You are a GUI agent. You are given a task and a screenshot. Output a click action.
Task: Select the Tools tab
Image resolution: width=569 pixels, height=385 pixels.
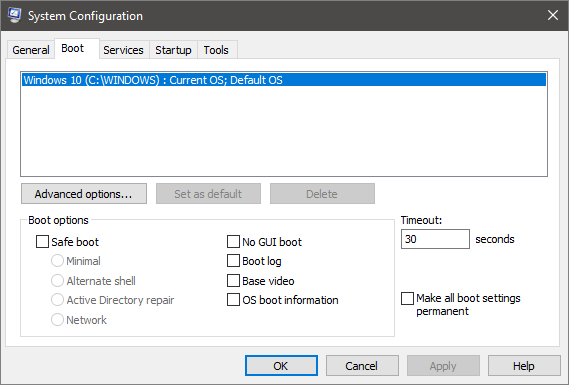(x=216, y=50)
